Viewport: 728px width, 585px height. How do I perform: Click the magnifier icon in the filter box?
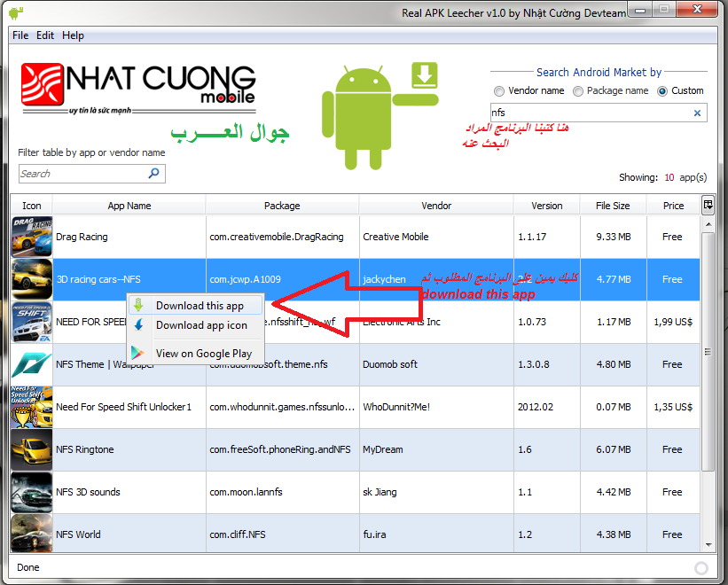click(153, 174)
